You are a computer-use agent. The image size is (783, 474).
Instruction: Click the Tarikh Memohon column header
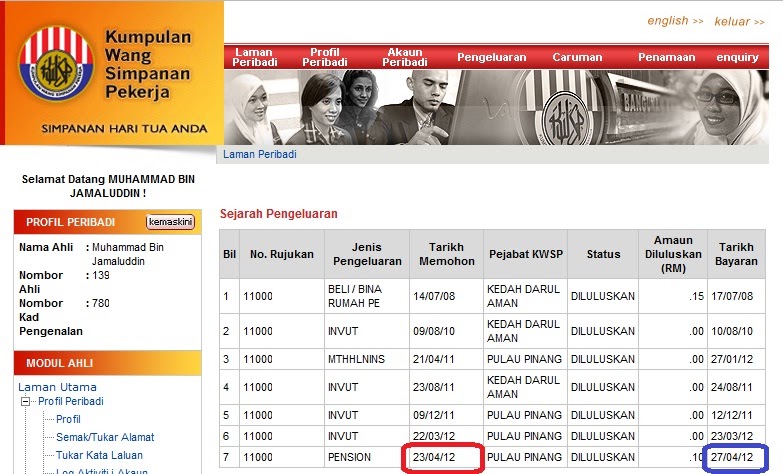tap(446, 254)
